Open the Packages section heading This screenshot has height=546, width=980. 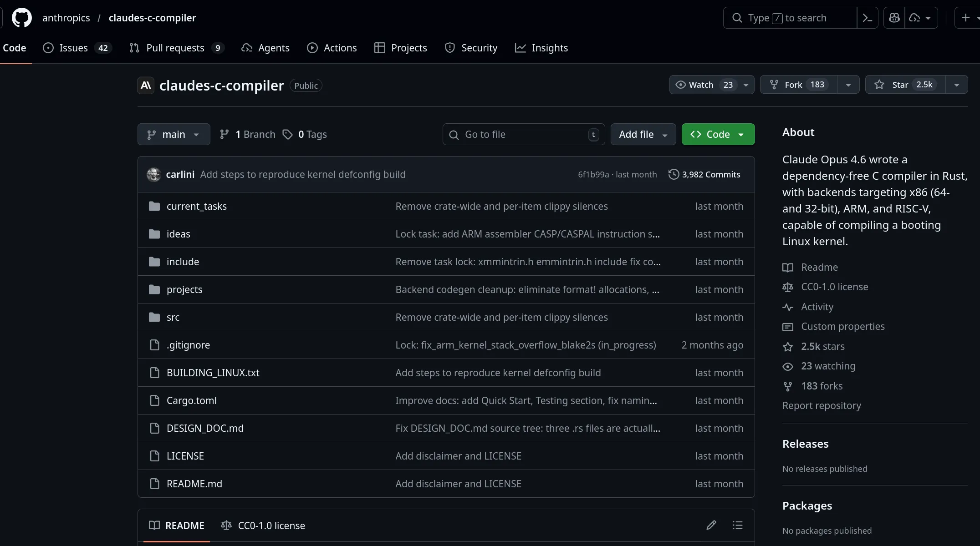click(807, 506)
